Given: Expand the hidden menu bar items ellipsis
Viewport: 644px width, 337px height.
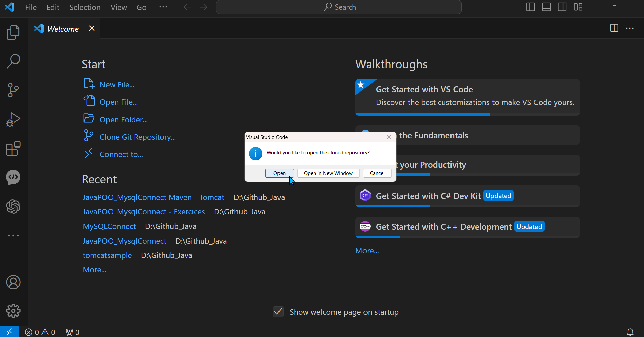Looking at the screenshot, I should point(163,7).
